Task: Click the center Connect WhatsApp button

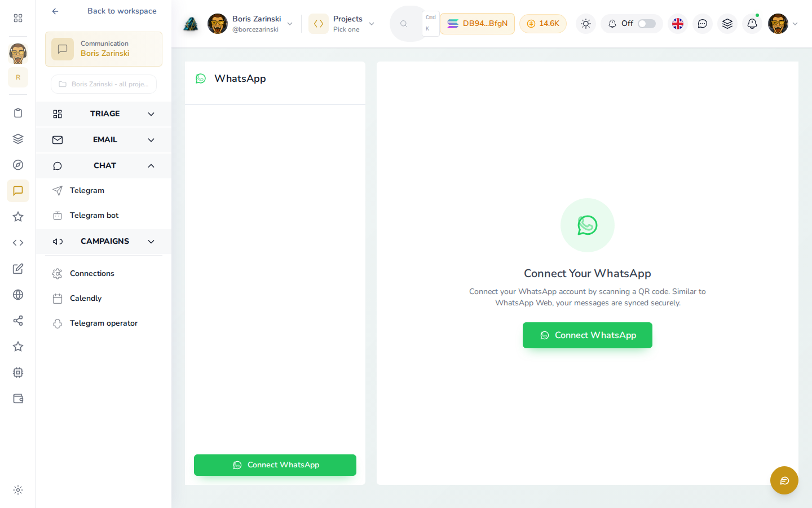Action: (588, 335)
